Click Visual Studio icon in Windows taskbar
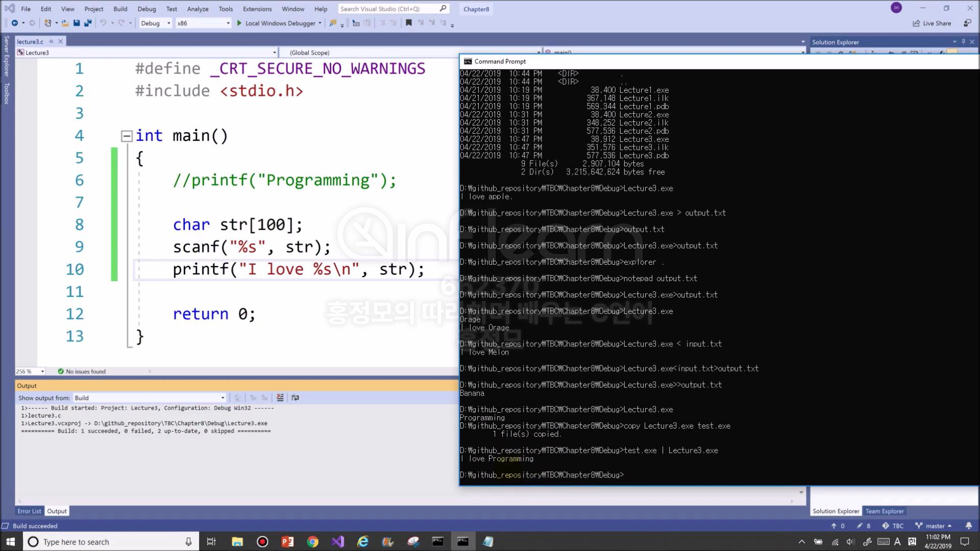Viewport: 980px width, 551px height. [338, 541]
